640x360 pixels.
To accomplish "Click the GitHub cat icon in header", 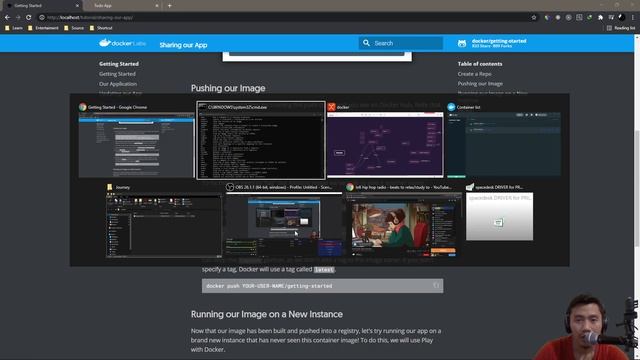I will (x=462, y=43).
